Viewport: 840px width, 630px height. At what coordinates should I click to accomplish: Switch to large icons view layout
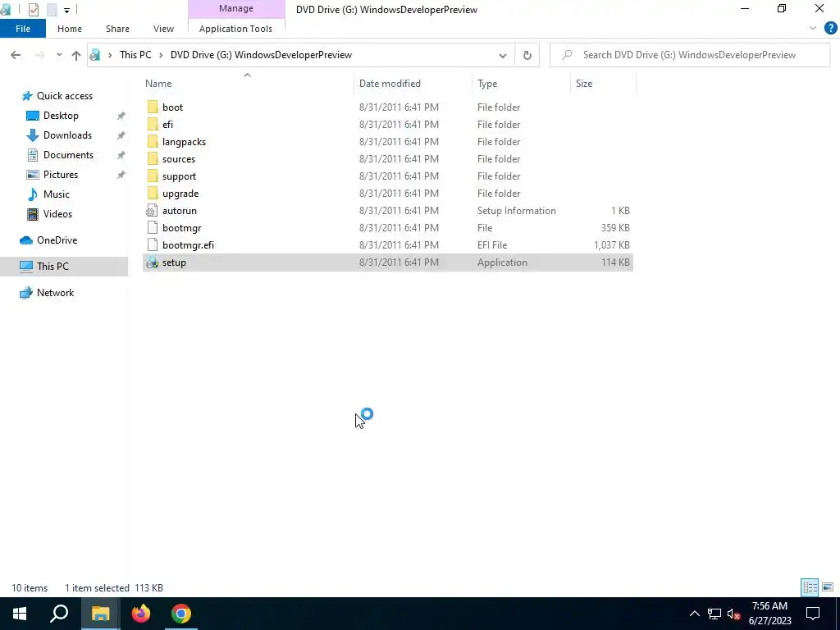pyautogui.click(x=828, y=587)
